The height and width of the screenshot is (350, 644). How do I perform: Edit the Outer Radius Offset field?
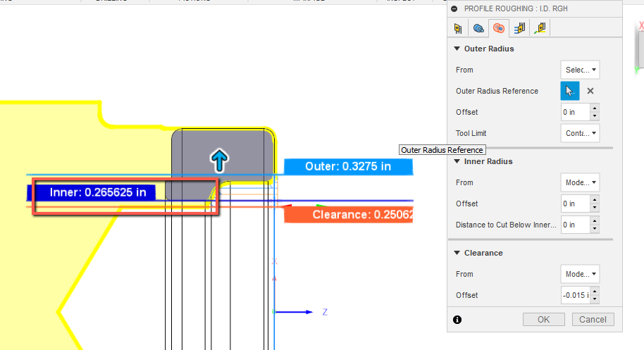(576, 112)
